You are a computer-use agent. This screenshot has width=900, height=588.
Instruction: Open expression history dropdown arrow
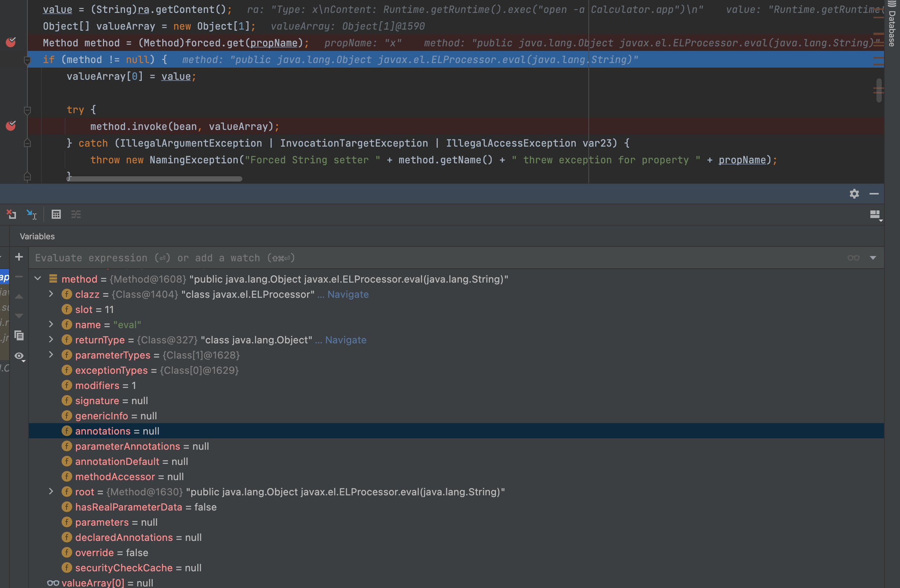pyautogui.click(x=873, y=258)
